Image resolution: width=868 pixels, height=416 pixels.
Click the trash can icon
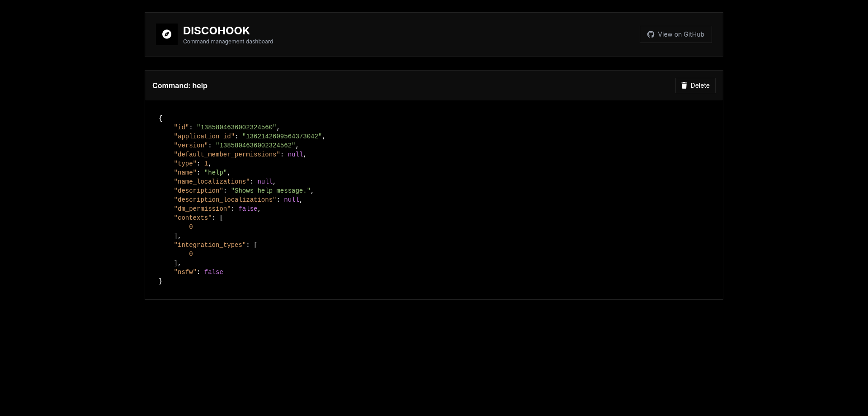pyautogui.click(x=684, y=85)
